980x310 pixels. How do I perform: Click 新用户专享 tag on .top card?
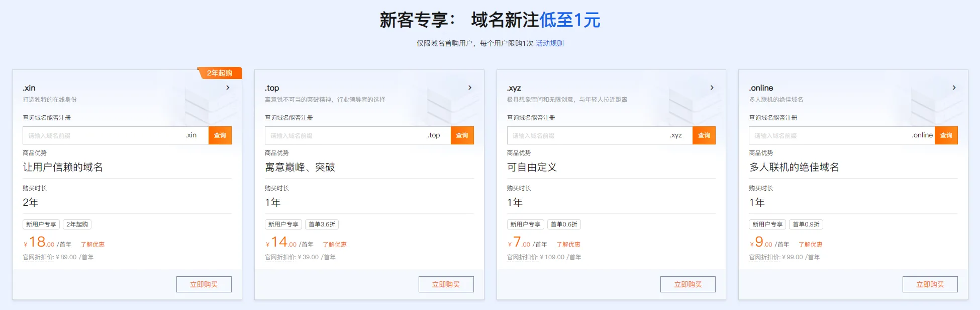283,224
